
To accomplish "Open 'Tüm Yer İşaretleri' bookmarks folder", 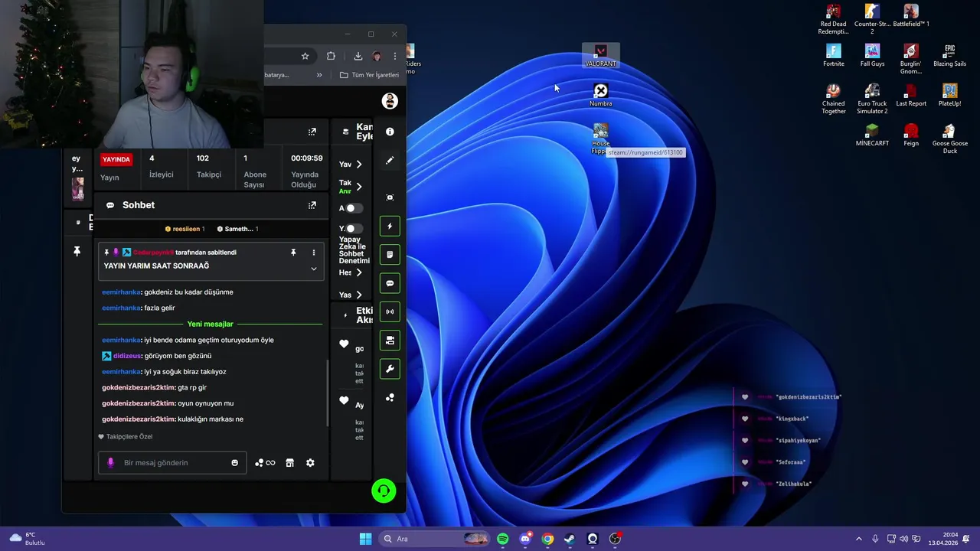I will [x=369, y=75].
